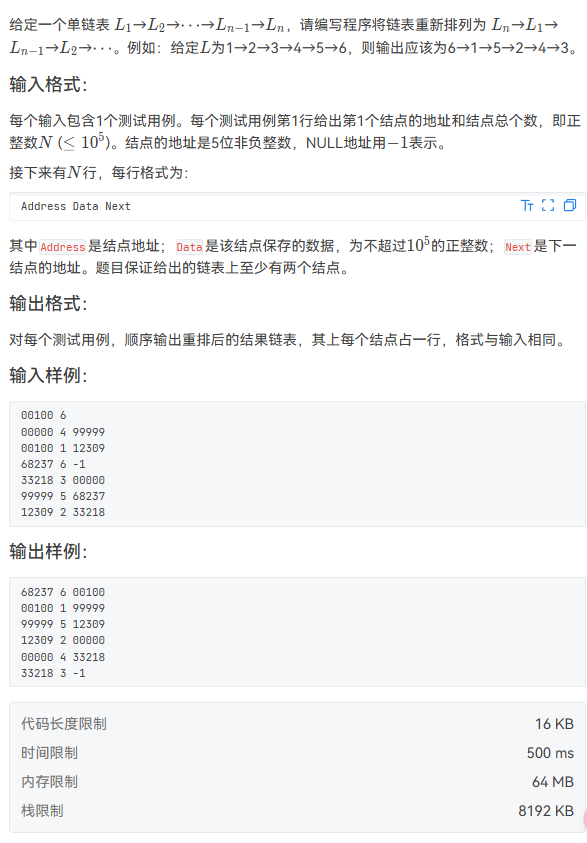Click the fullscreen icon in the code block
Image resolution: width=587 pixels, height=843 pixels.
548,205
